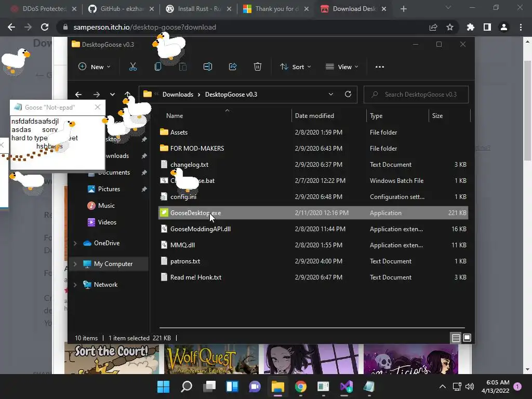Viewport: 532px width, 399px height.
Task: Bookmark this page with the star icon
Action: 450,27
